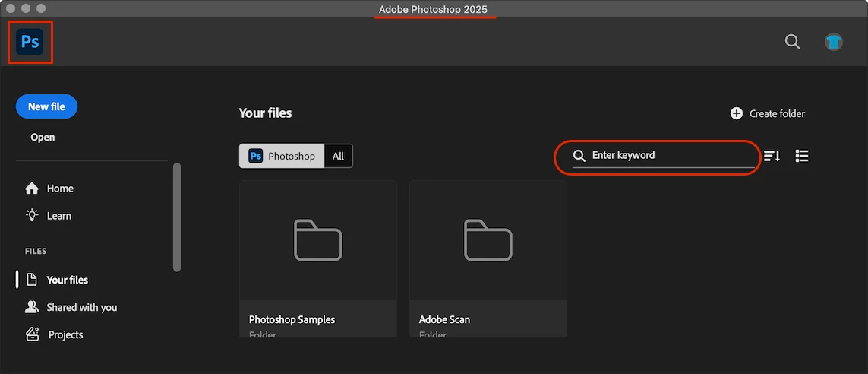Click the Photoshop Samples folder name
This screenshot has width=868, height=374.
tap(292, 320)
